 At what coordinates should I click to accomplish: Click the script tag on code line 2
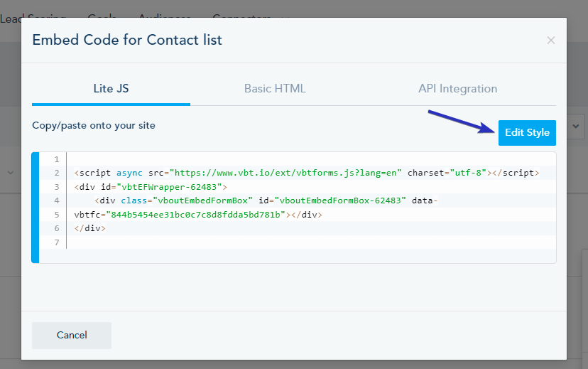click(306, 173)
